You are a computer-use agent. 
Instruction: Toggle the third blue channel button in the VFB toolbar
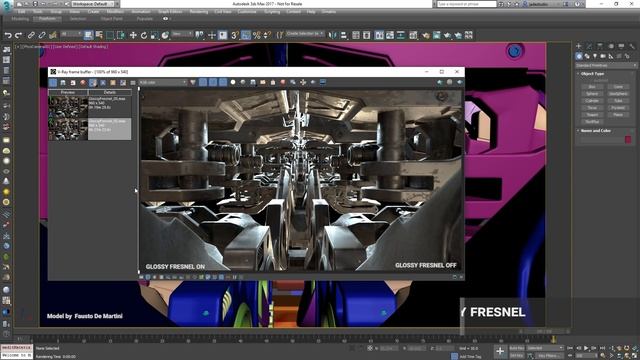click(223, 82)
